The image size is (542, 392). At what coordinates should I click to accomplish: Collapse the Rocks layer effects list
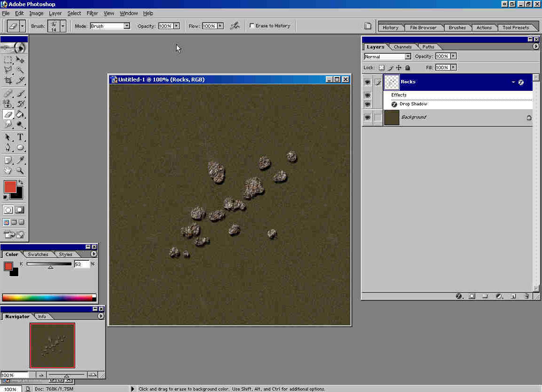(514, 82)
